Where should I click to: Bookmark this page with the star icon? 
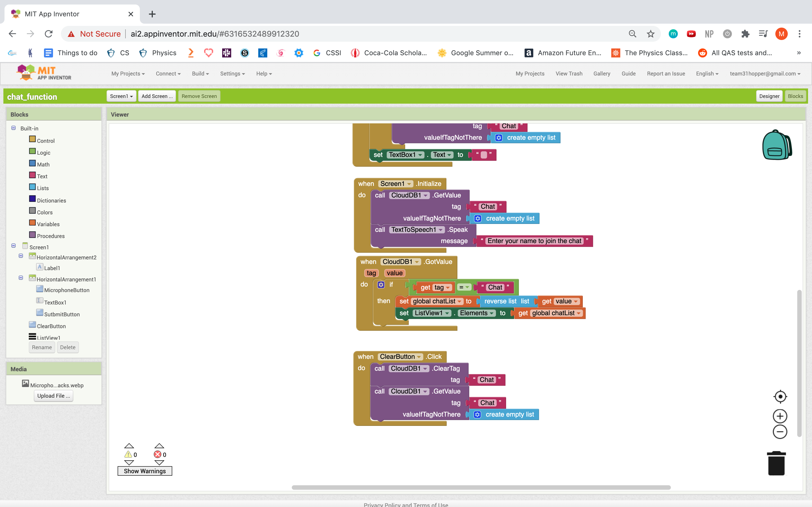pyautogui.click(x=650, y=34)
